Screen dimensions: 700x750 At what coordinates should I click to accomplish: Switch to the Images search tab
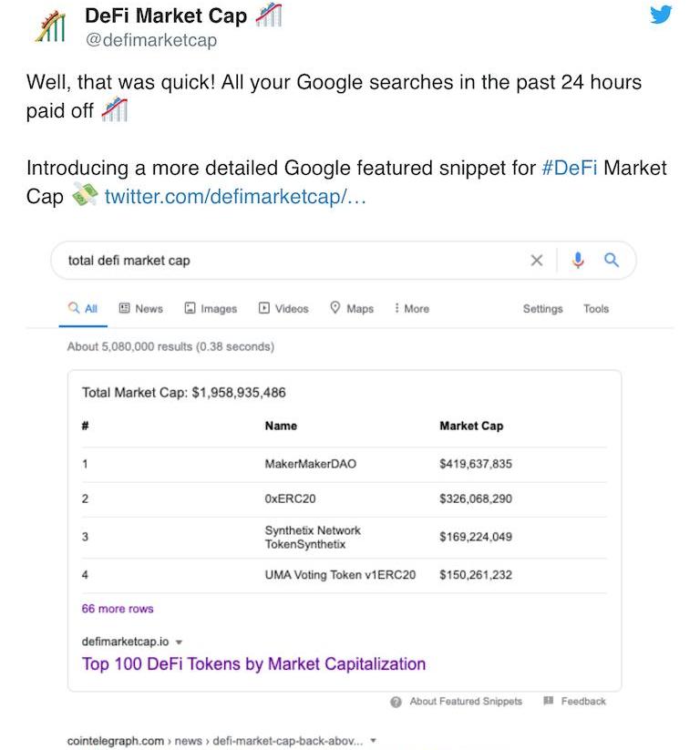coord(211,309)
